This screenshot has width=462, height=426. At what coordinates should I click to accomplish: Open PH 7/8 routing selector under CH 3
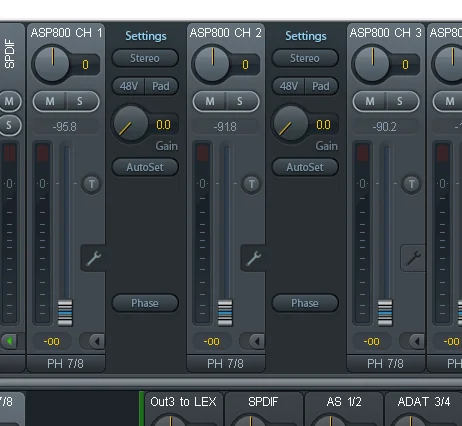click(x=386, y=363)
